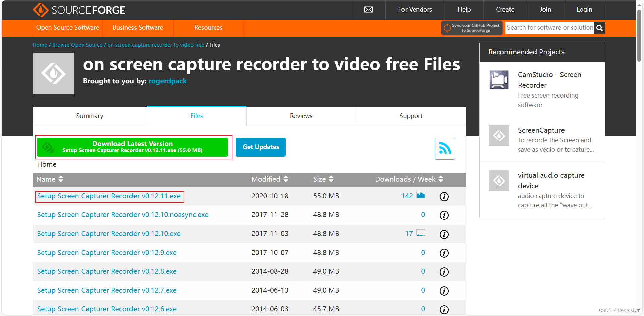Show info for v0.12.10.exe file
Image resolution: width=644 pixels, height=316 pixels.
pyautogui.click(x=444, y=234)
